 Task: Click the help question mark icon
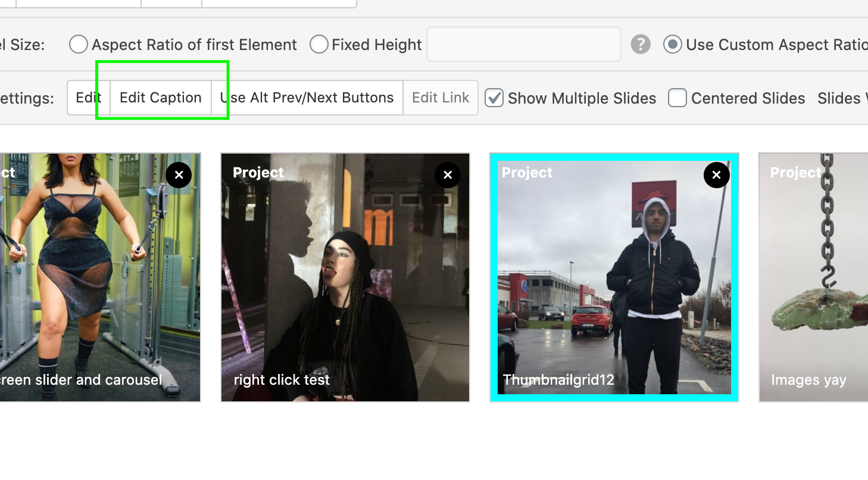point(641,45)
